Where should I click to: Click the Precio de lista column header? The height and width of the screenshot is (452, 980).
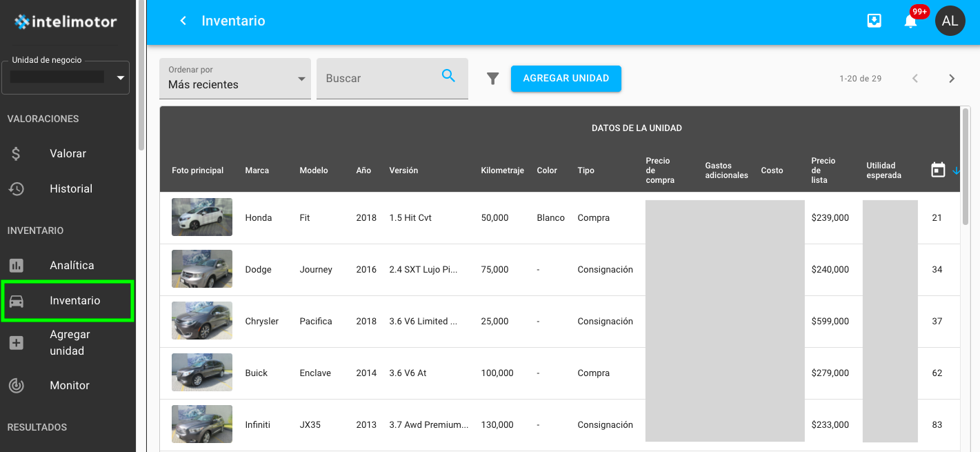pos(823,170)
